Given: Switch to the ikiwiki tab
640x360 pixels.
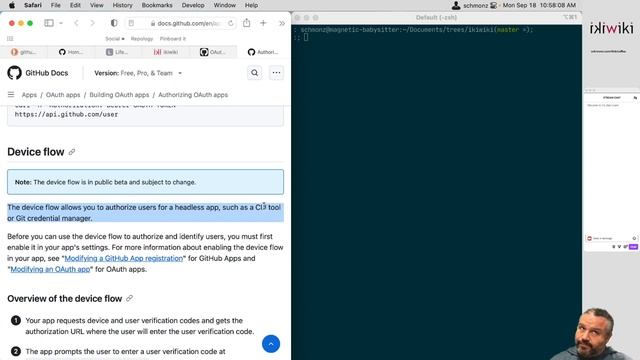Looking at the screenshot, I should pyautogui.click(x=166, y=52).
